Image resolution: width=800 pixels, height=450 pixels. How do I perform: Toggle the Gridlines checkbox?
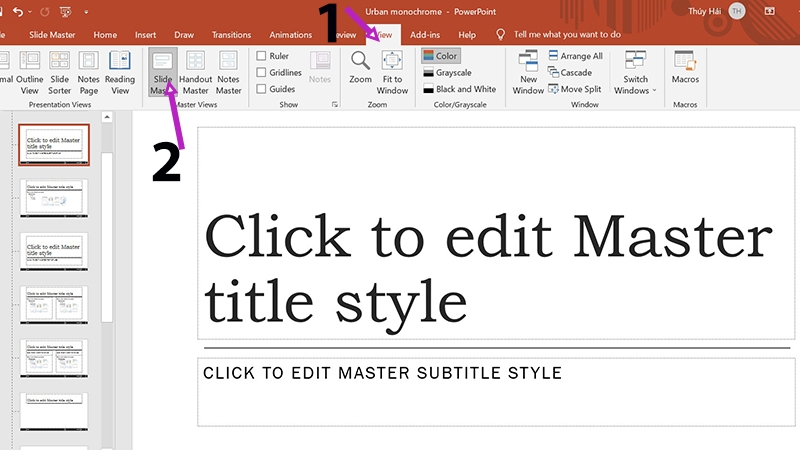tap(262, 73)
